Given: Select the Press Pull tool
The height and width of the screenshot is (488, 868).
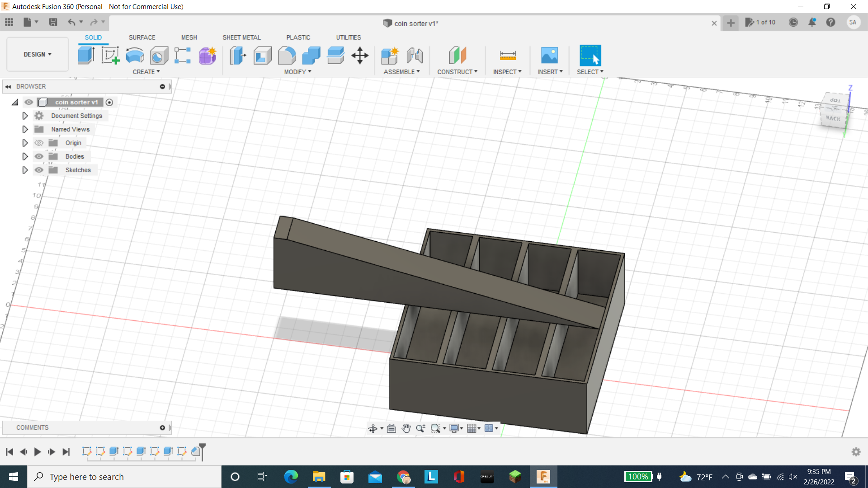Looking at the screenshot, I should point(237,55).
